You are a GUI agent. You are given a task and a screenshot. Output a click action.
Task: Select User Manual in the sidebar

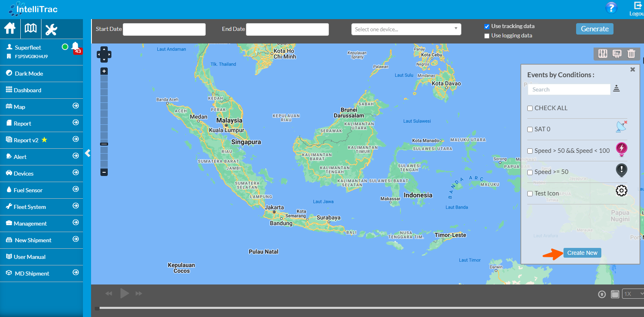pyautogui.click(x=30, y=257)
